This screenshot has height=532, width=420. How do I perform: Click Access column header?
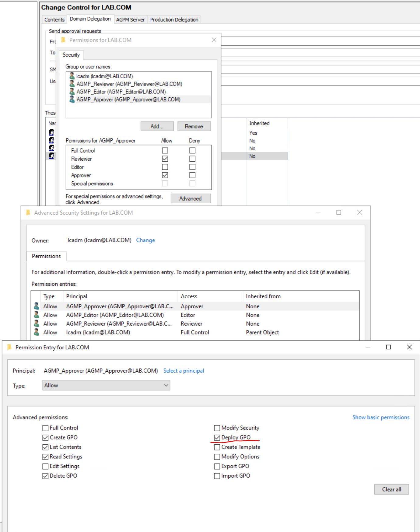click(210, 296)
